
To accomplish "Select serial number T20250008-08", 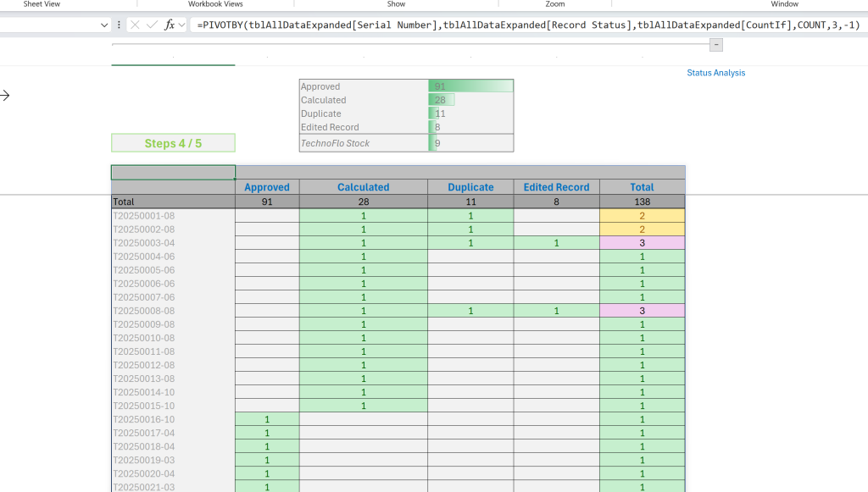I will coord(173,311).
